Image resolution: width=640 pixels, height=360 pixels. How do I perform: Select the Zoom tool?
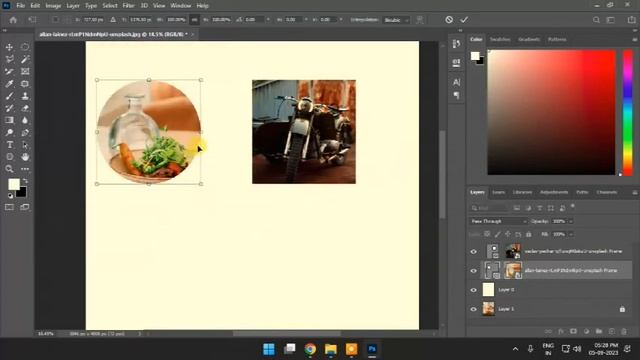pyautogui.click(x=9, y=169)
